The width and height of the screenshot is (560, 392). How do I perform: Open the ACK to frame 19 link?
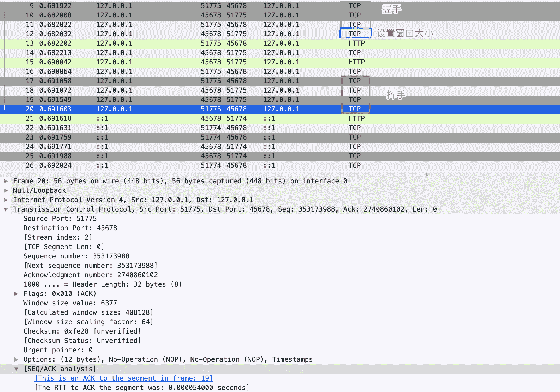point(124,378)
